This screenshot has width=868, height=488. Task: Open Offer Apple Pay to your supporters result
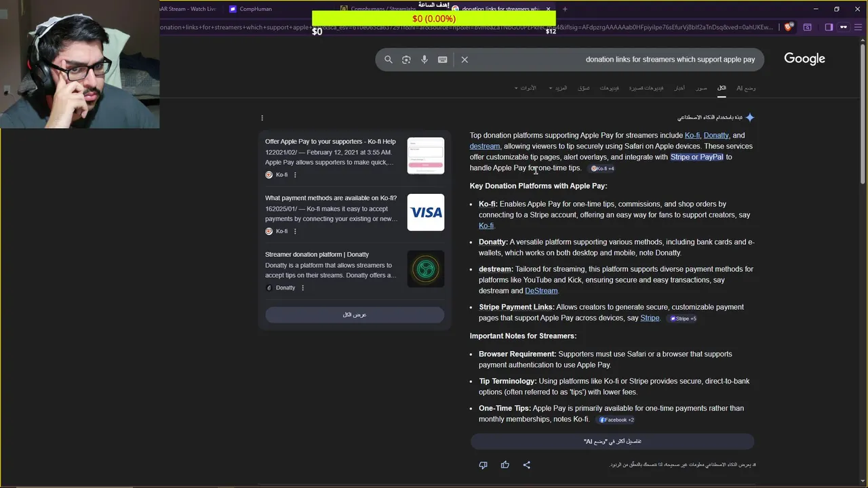330,142
